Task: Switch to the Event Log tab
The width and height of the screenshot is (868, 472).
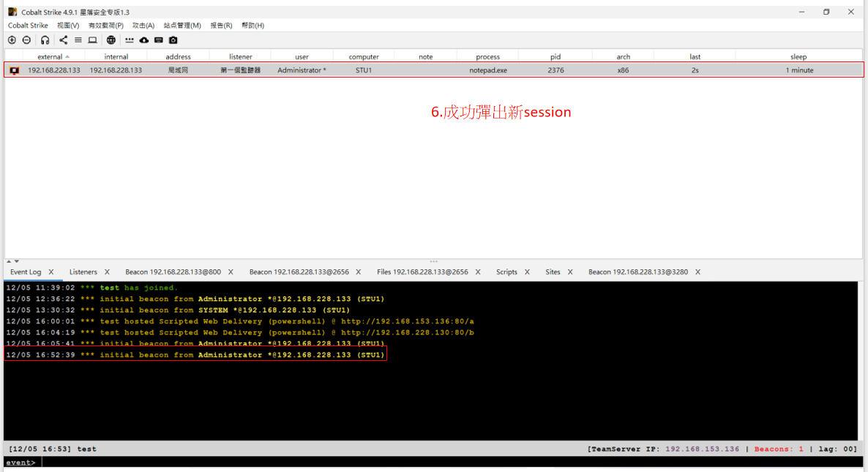Action: (x=26, y=271)
